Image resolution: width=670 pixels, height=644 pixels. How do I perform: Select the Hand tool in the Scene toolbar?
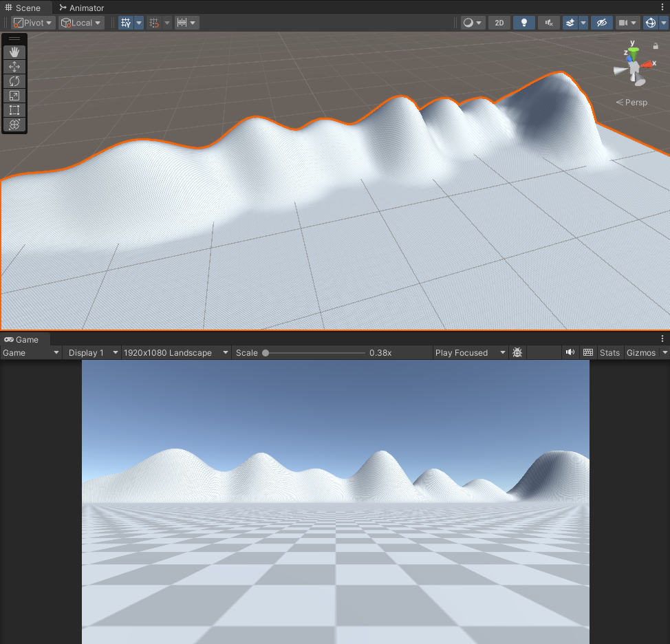pos(14,52)
